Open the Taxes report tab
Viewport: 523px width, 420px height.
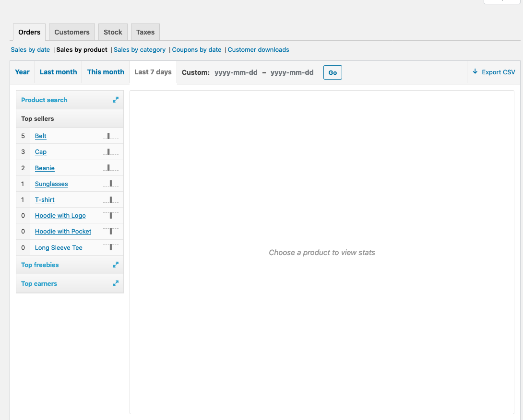pyautogui.click(x=145, y=32)
